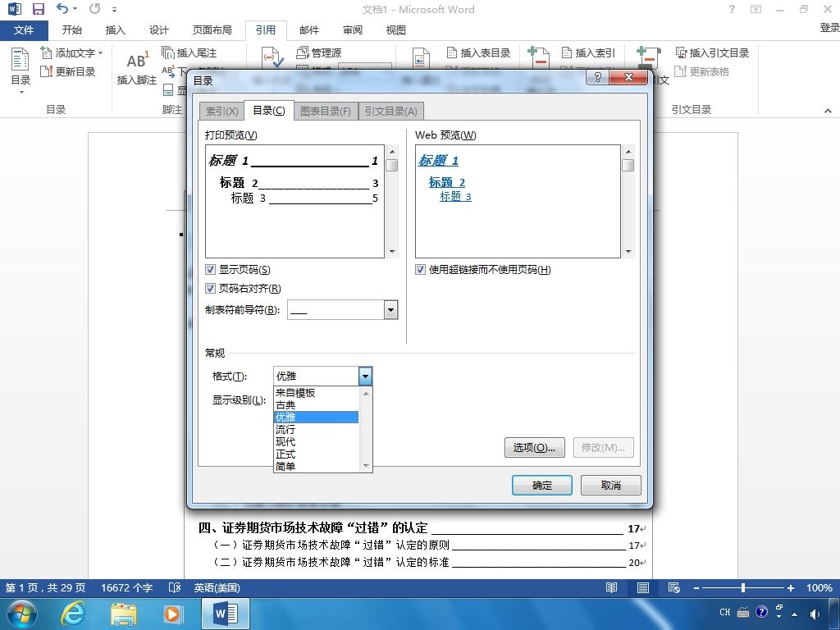Screen dimensions: 840x630
Task: Click the zoom out minus button
Action: tap(696, 587)
